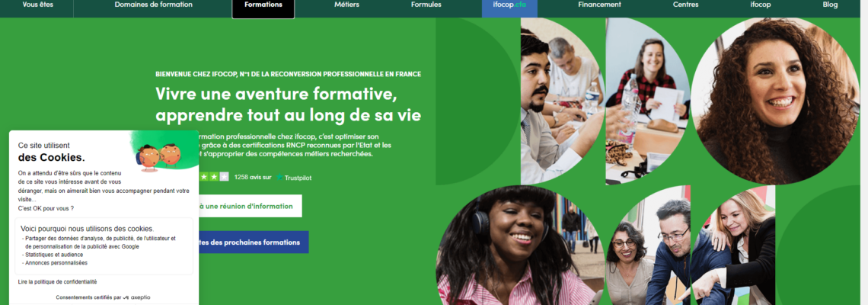Expand the Domaines de formation menu
This screenshot has width=868, height=305.
click(153, 5)
